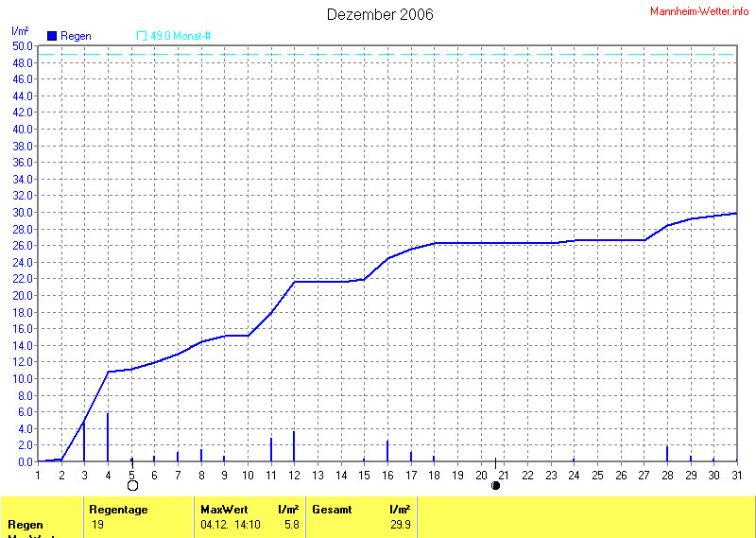Click the Gesamt column header

332,510
